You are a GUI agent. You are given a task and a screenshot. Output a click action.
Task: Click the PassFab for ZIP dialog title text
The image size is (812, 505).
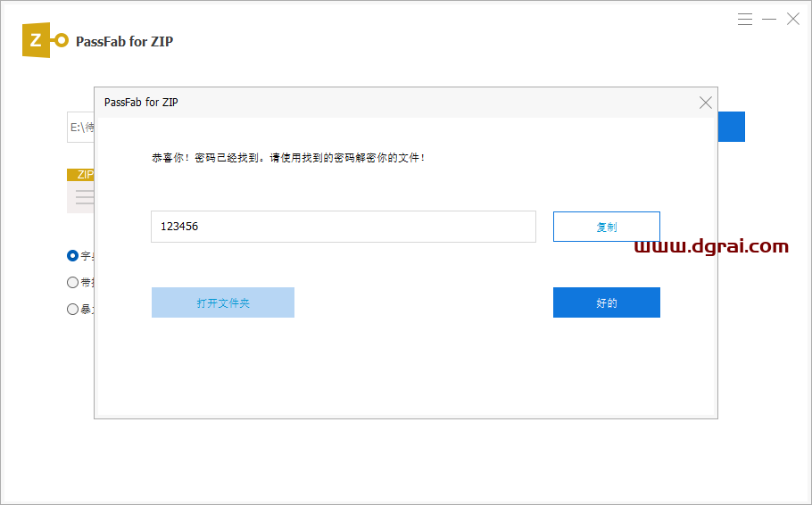(x=141, y=102)
